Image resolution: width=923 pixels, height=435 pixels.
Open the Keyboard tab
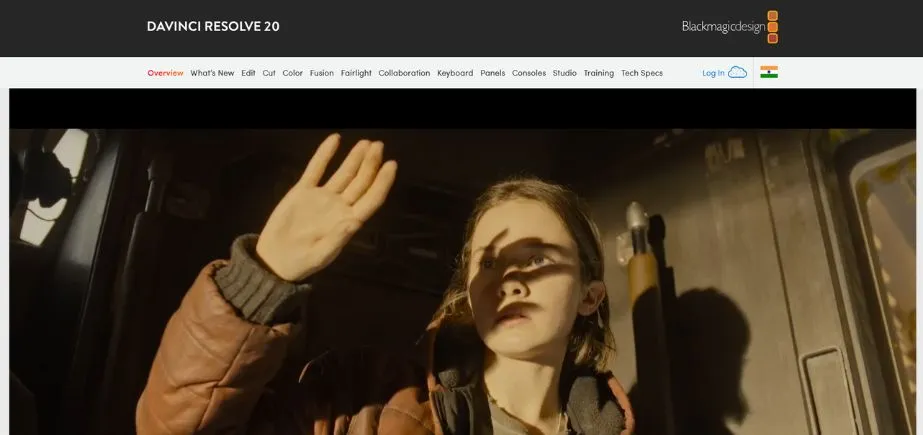click(x=455, y=73)
